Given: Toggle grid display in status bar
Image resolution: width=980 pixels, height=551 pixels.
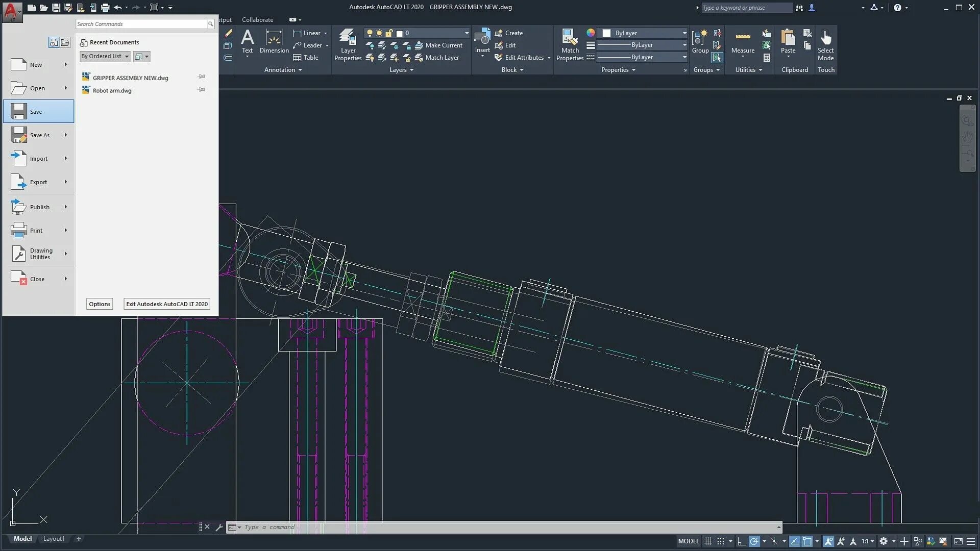Looking at the screenshot, I should pyautogui.click(x=708, y=541).
